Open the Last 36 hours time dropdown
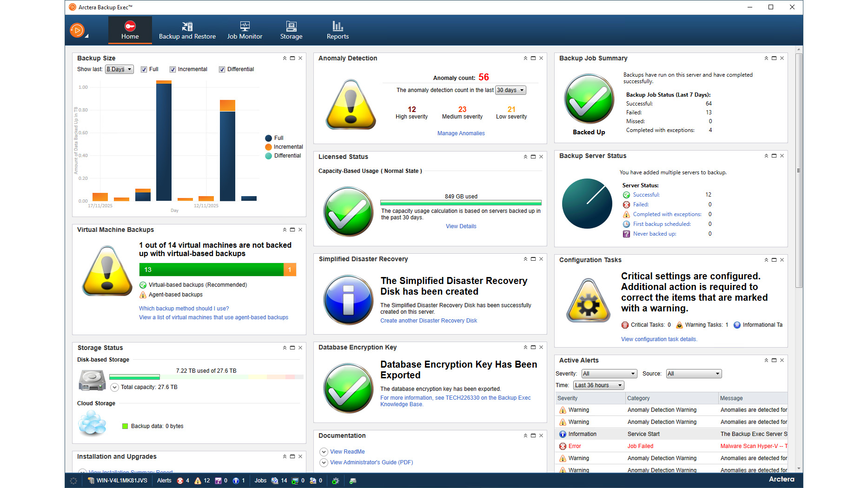This screenshot has height=488, width=868. 598,385
